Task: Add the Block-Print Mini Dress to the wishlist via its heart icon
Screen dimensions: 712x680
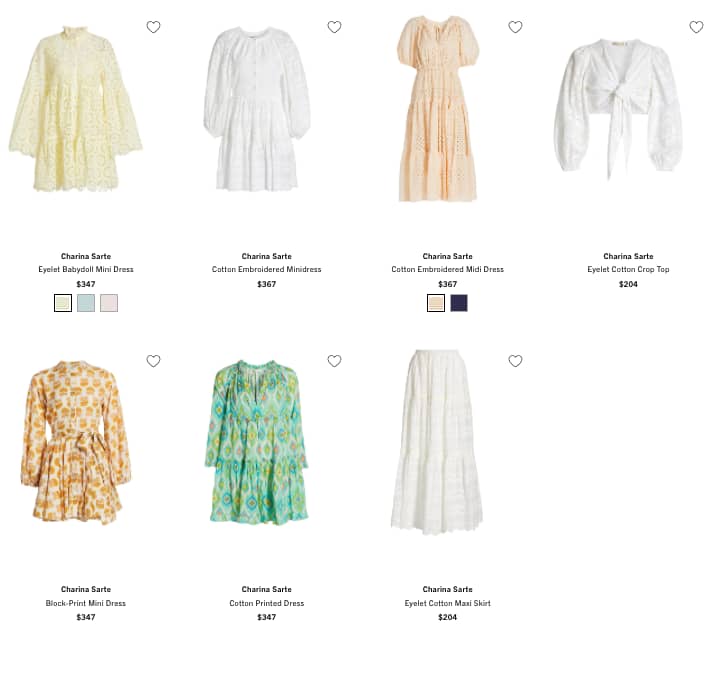Action: pos(153,361)
